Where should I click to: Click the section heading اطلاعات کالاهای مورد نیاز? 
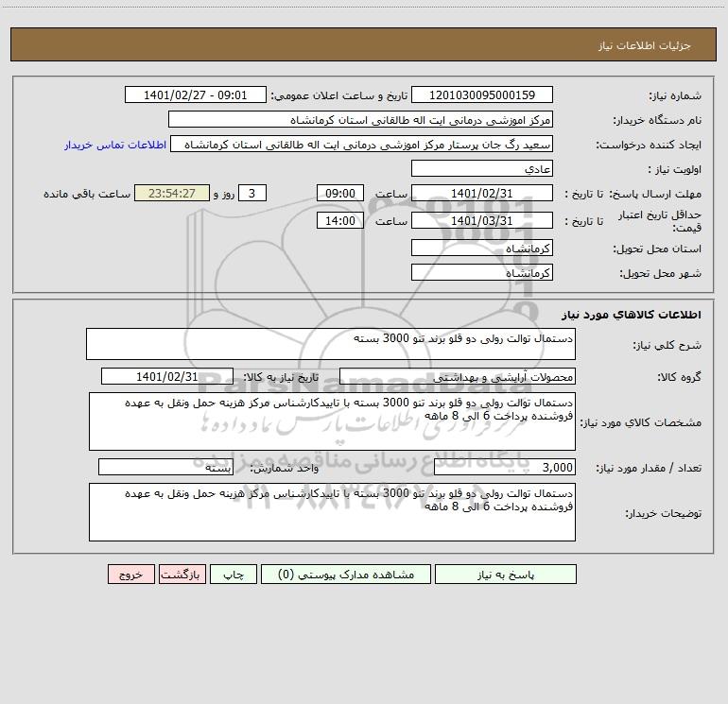pyautogui.click(x=632, y=315)
